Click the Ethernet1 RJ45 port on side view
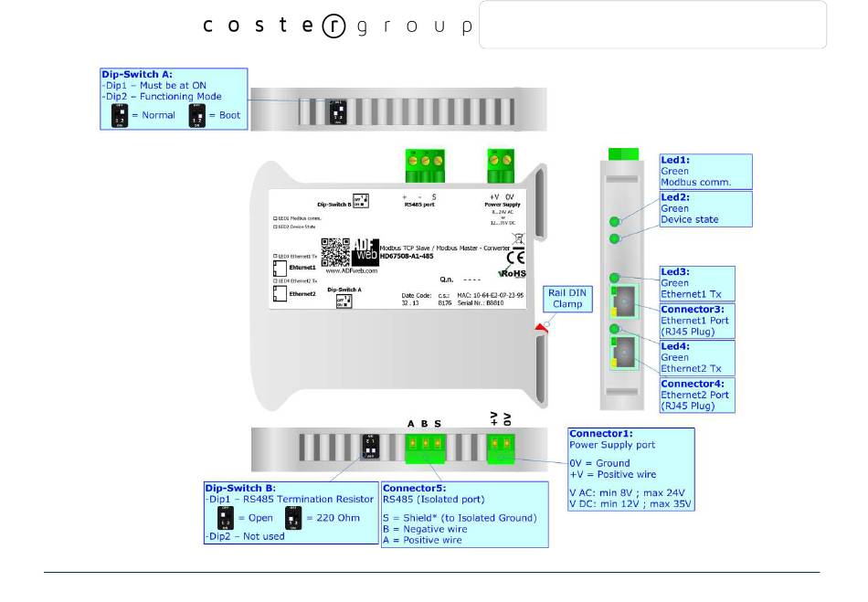Image resolution: width=868 pixels, height=602 pixels. tap(624, 301)
